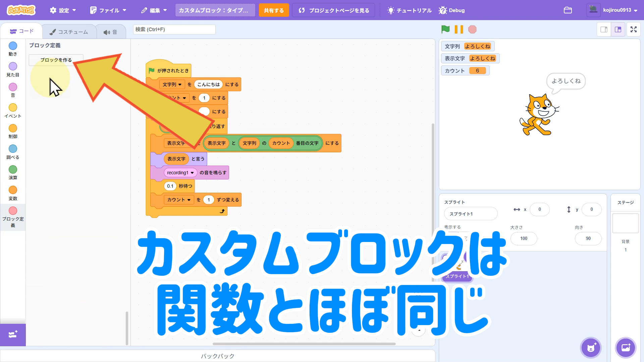Screen dimensions: 644x362
Task: Select the pink Block Definition category
Action: 13,211
